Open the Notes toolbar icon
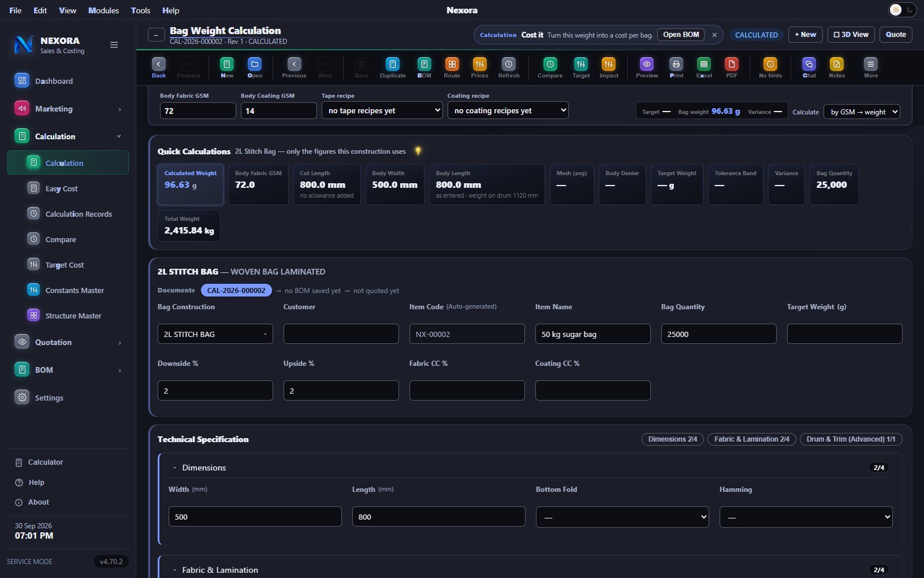 coord(837,64)
